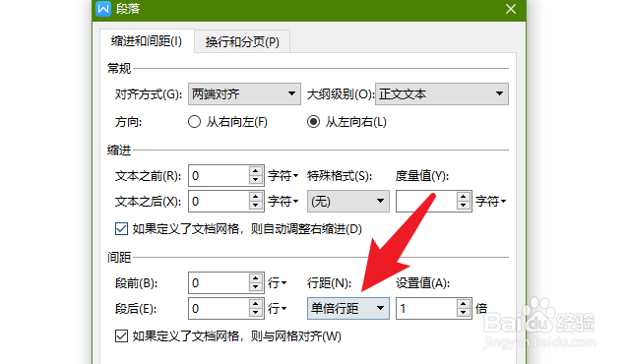Increase the 文本之前 indent with up arrow
630x364 pixels.
[256, 170]
